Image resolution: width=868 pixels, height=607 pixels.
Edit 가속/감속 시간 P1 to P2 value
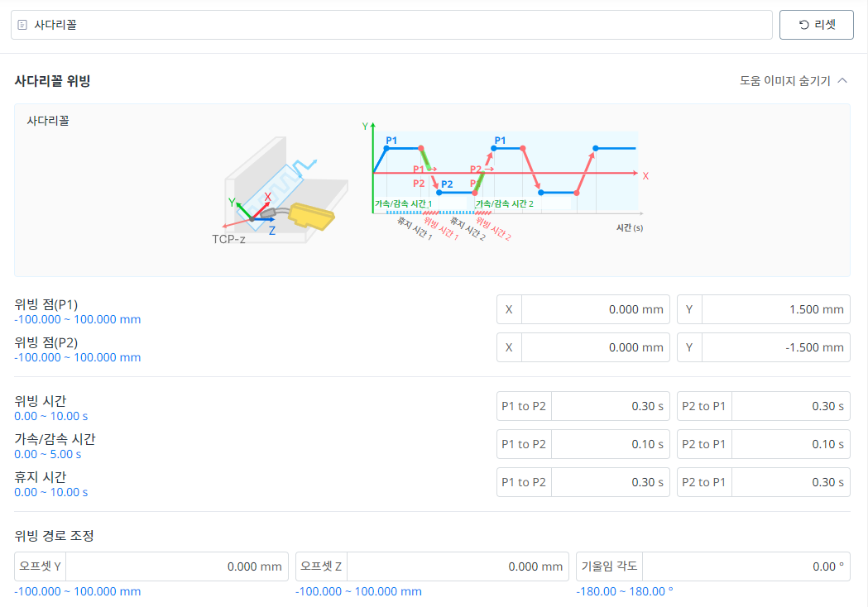pos(611,444)
